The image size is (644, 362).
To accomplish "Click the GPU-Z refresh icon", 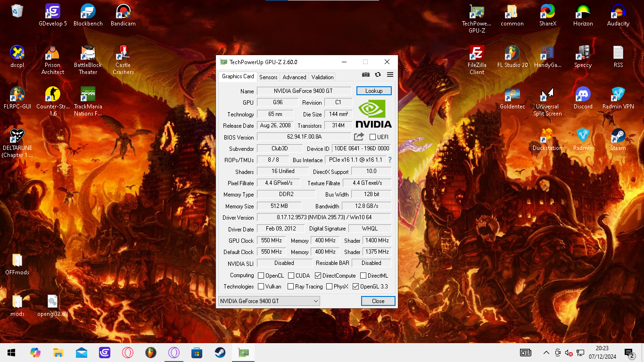I will pyautogui.click(x=378, y=74).
